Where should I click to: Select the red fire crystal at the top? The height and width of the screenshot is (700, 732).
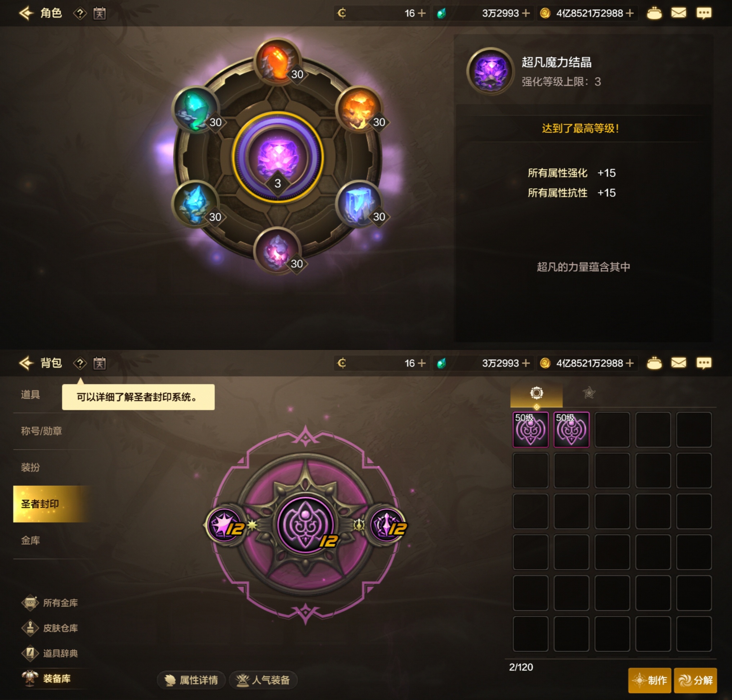click(277, 62)
